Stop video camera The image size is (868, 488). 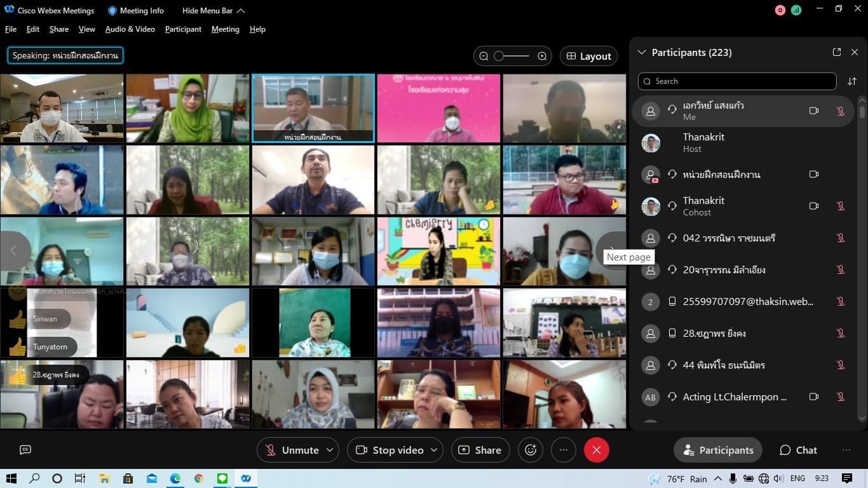coord(390,450)
